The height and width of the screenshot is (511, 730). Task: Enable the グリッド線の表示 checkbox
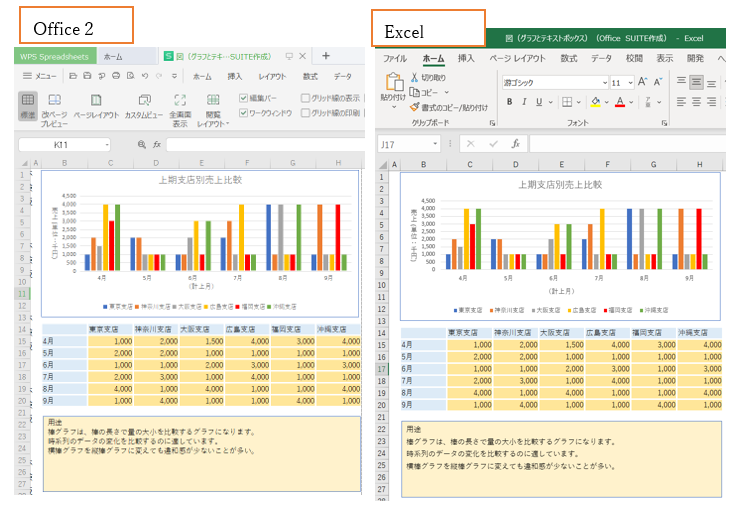click(306, 98)
